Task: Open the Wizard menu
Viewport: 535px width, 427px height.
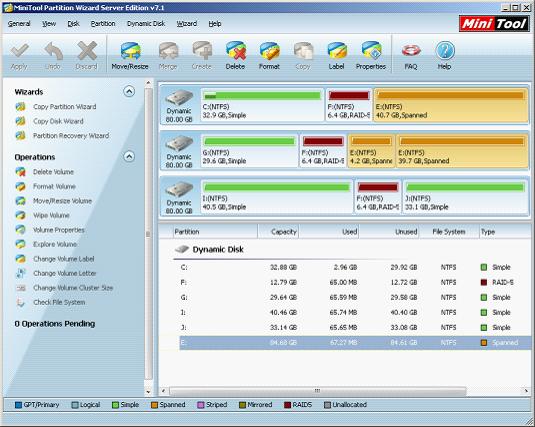Action: pyautogui.click(x=187, y=24)
